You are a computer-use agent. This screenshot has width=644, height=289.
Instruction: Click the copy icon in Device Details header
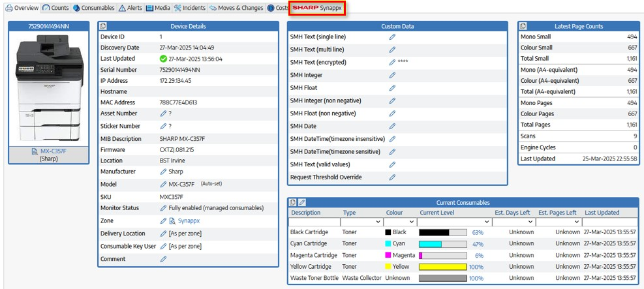coord(103,26)
